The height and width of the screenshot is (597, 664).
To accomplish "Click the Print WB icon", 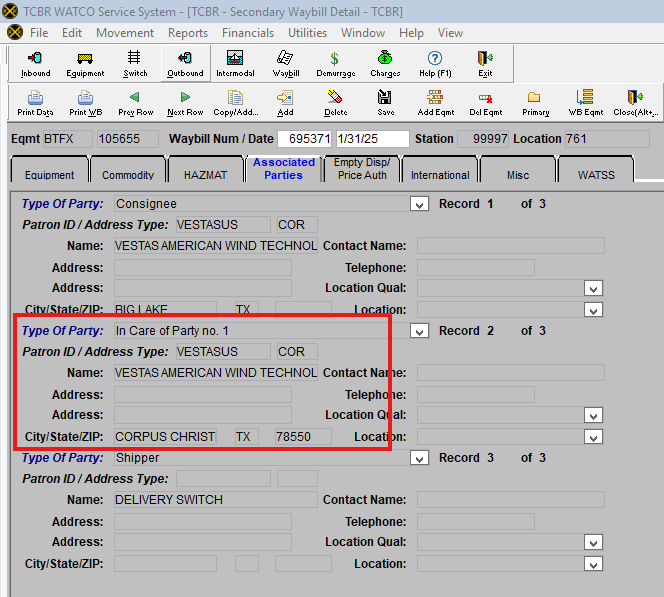I will coord(86,103).
